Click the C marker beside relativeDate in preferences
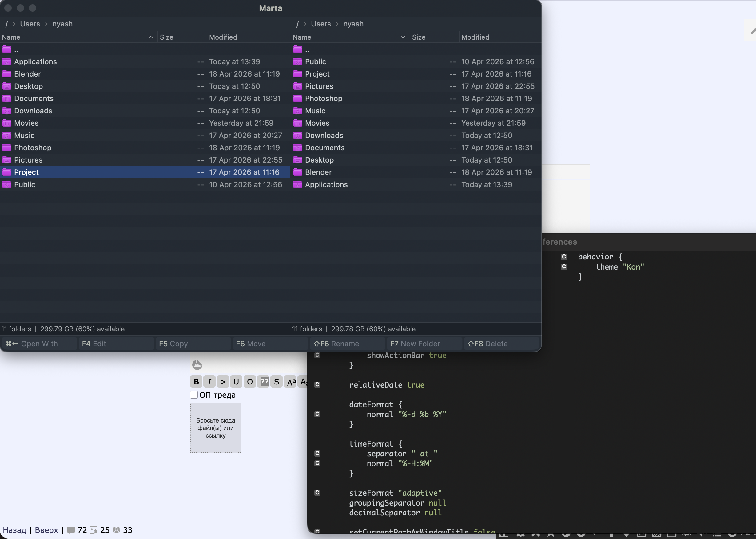Image resolution: width=756 pixels, height=539 pixels. 317,385
